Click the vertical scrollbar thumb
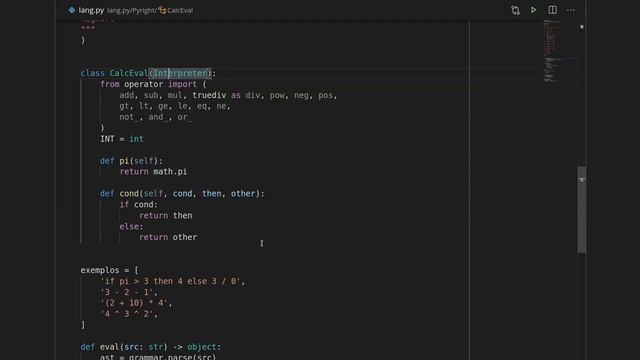Viewport: 640px width, 360px height. [582, 210]
